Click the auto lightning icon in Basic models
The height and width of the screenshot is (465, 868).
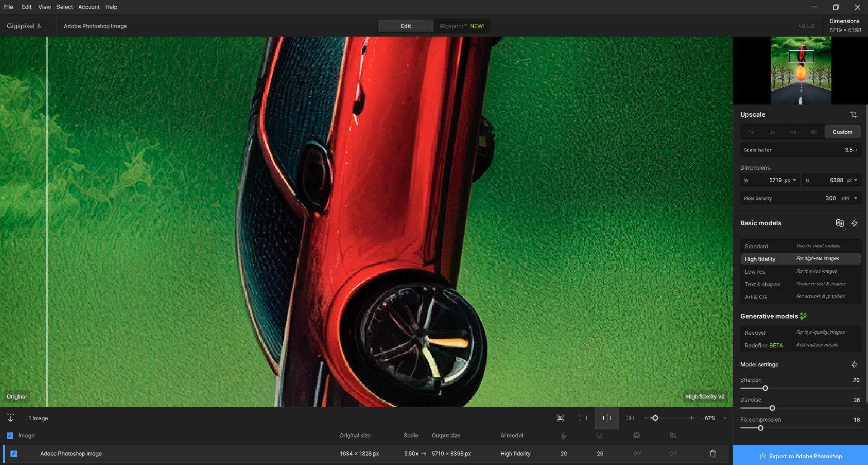tap(854, 223)
